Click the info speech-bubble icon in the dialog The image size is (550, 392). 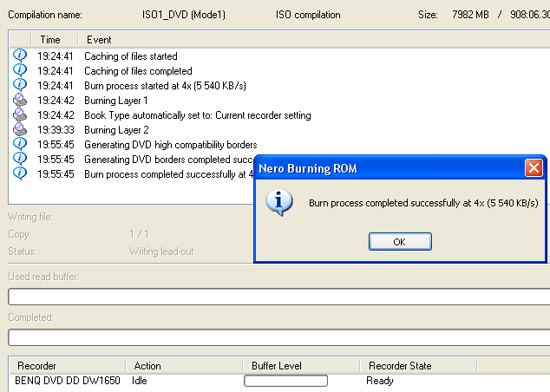click(x=279, y=202)
